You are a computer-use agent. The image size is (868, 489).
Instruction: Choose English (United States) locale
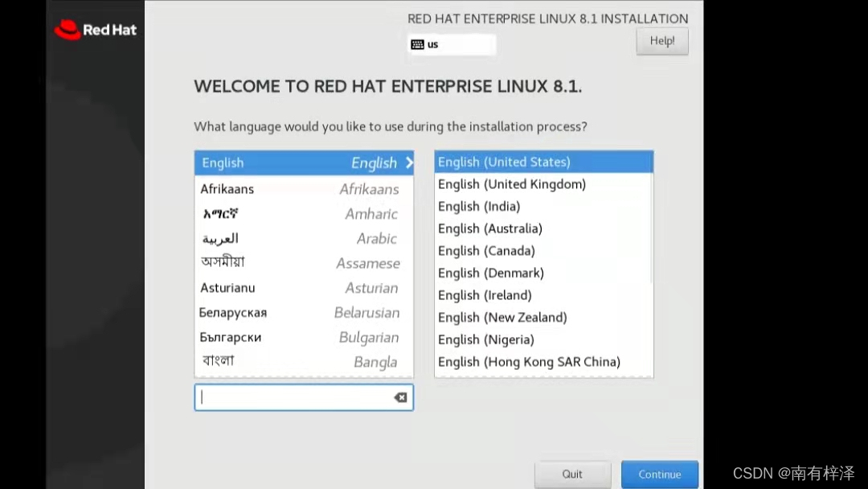(543, 162)
